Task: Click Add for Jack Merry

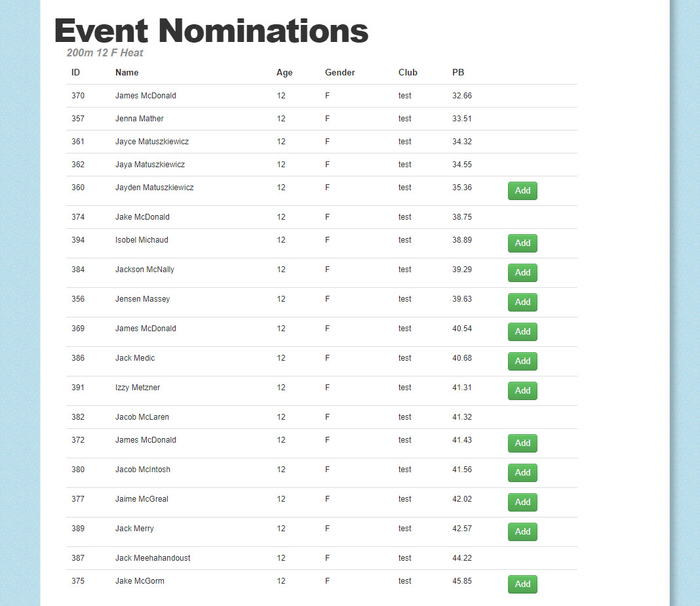Action: click(522, 532)
